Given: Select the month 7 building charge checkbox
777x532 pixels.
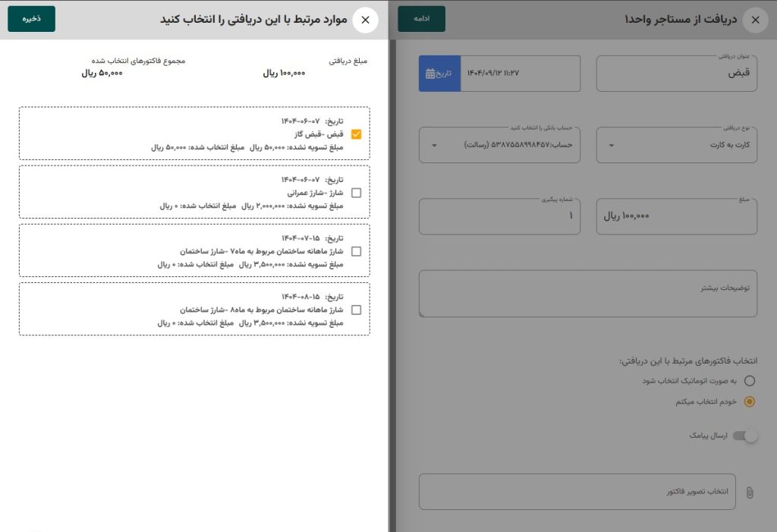Looking at the screenshot, I should pyautogui.click(x=357, y=251).
